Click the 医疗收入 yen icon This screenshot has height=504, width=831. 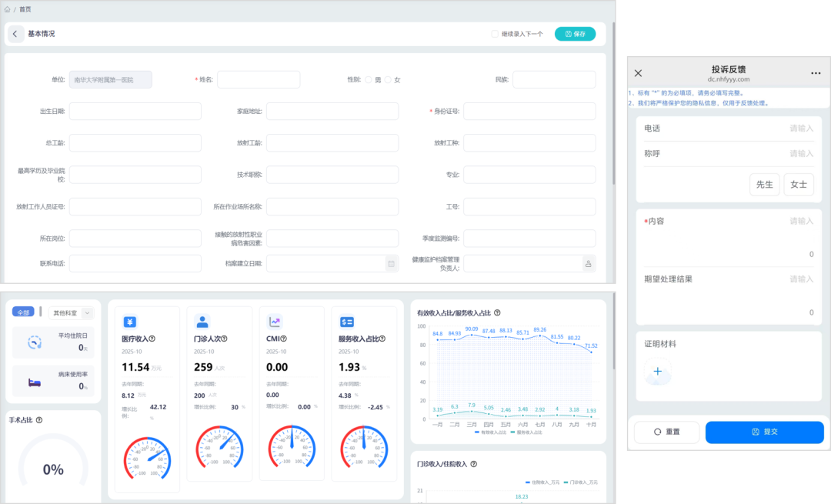pyautogui.click(x=130, y=322)
